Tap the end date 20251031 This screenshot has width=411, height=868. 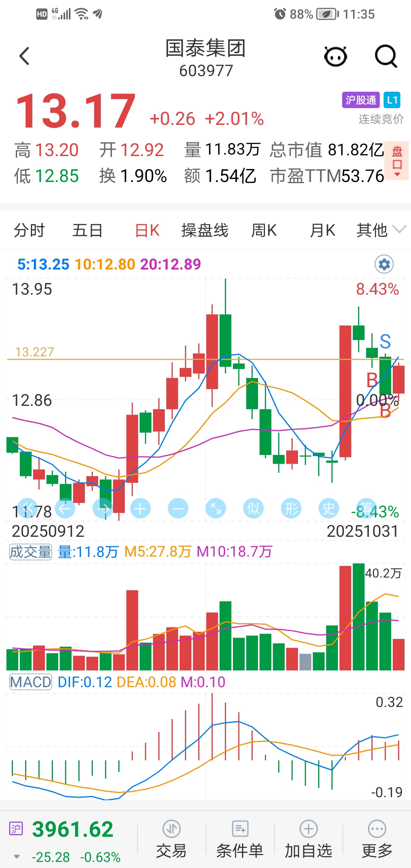pos(362,531)
